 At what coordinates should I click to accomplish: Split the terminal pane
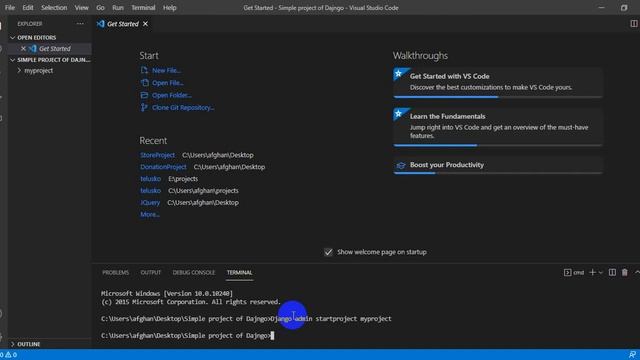pyautogui.click(x=612, y=273)
